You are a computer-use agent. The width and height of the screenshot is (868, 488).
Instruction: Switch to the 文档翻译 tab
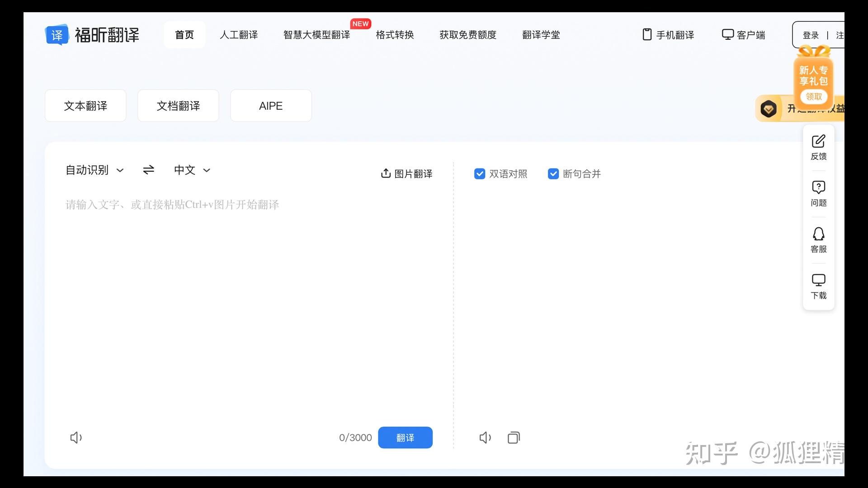(x=178, y=106)
